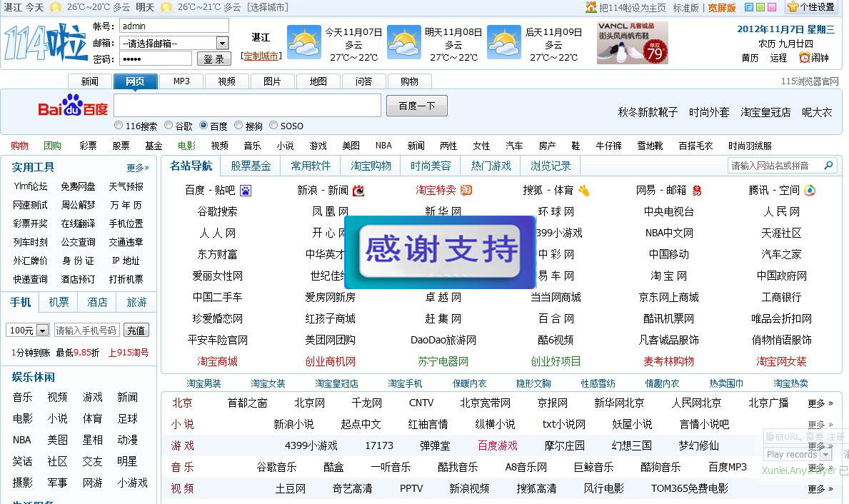Click the sun icon beside 明天 in top bar

click(166, 7)
